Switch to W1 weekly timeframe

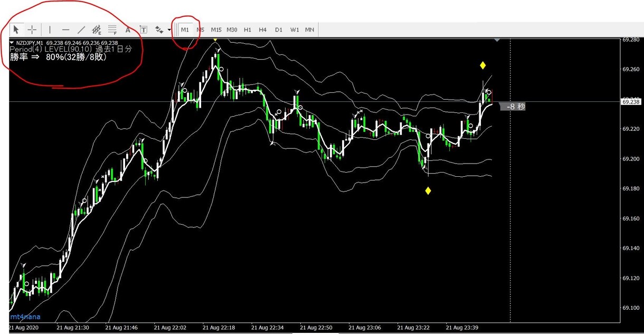pos(295,30)
